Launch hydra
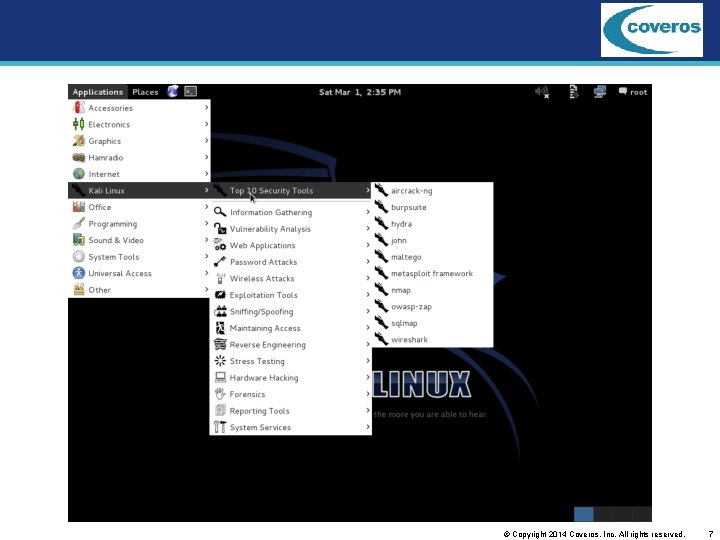The width and height of the screenshot is (720, 540). point(433,223)
